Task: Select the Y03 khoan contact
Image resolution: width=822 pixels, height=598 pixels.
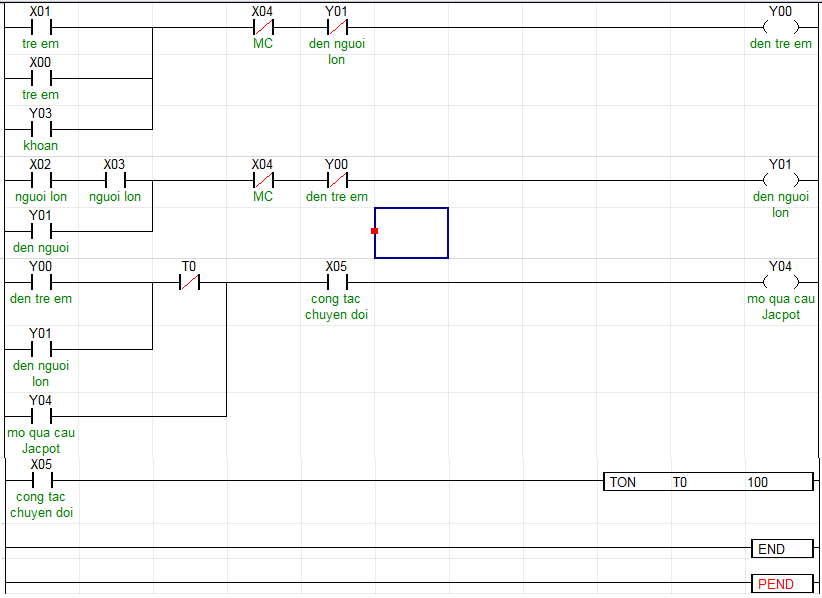Action: point(40,128)
